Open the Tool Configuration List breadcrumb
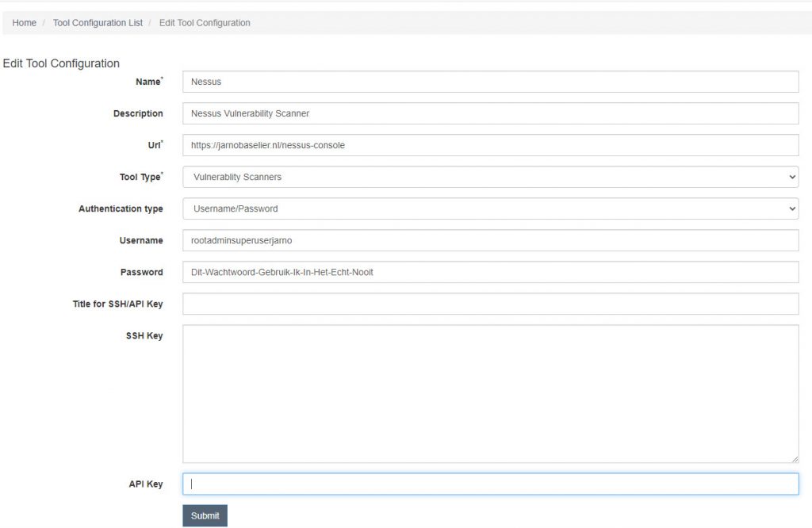This screenshot has width=812, height=528. point(98,22)
